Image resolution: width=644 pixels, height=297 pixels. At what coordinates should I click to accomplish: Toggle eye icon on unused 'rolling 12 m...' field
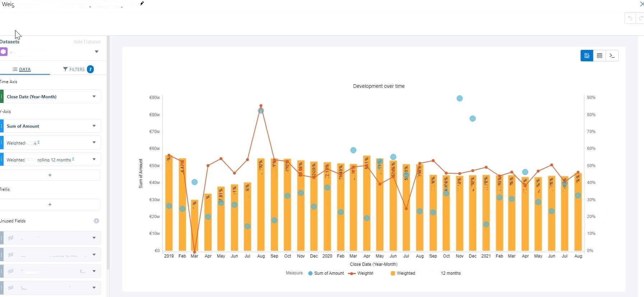(11, 255)
